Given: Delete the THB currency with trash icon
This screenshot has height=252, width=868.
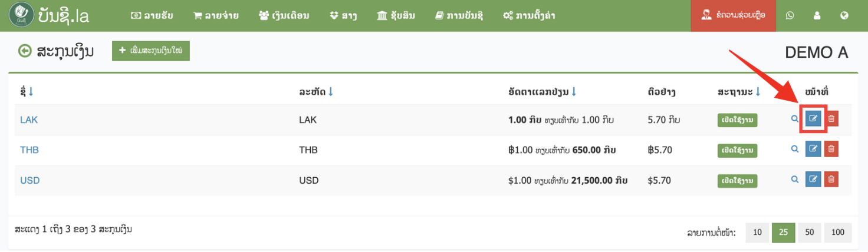Looking at the screenshot, I should coord(831,150).
